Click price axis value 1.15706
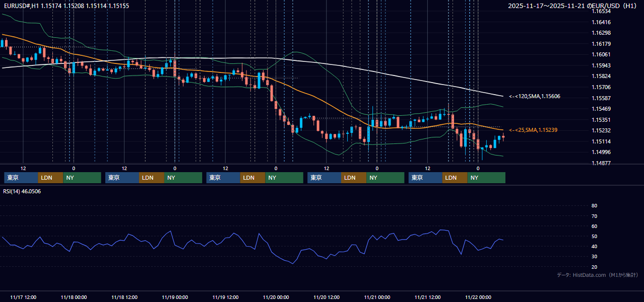 click(x=601, y=87)
